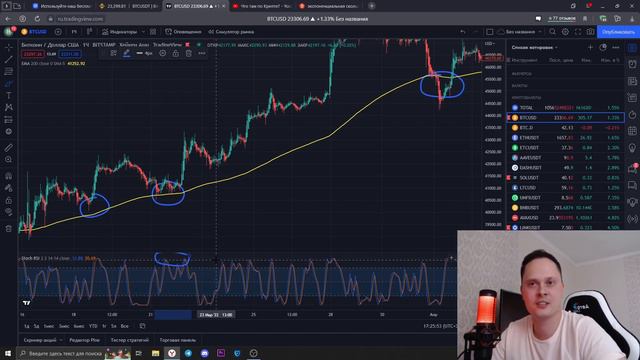The width and height of the screenshot is (640, 360).
Task: Open the Индикаторы panel
Action: click(120, 32)
